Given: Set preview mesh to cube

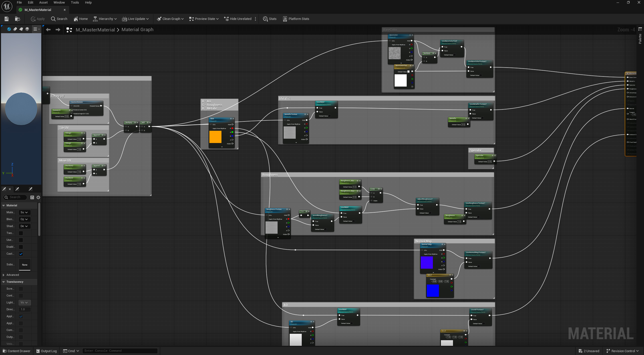Looking at the screenshot, I should point(27,29).
